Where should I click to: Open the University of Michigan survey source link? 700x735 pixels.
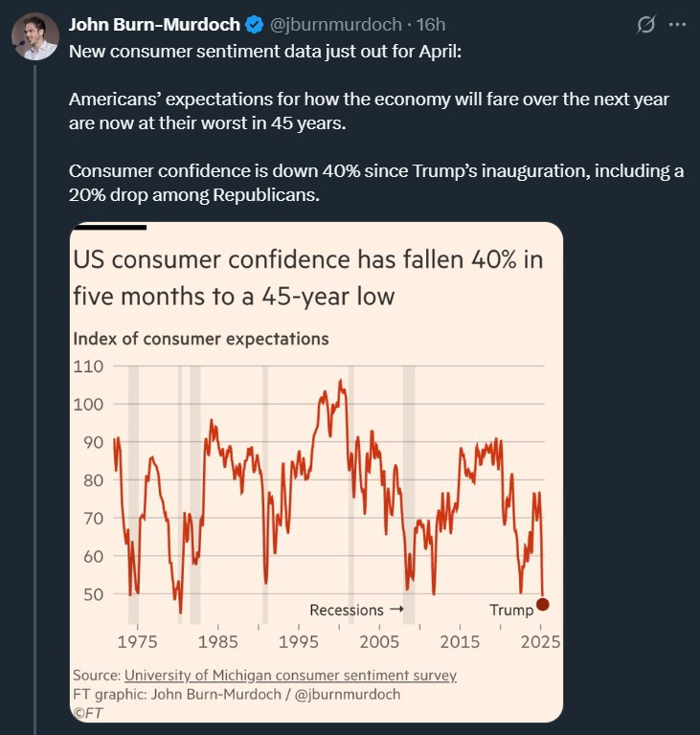290,675
